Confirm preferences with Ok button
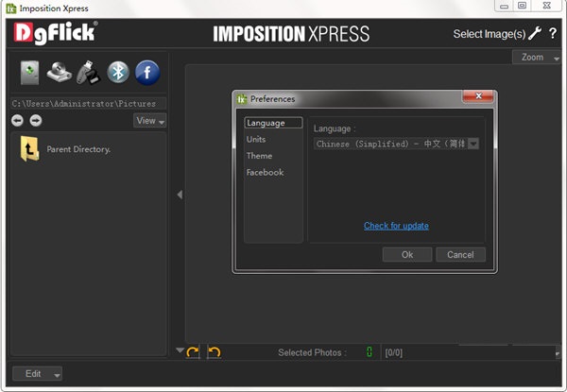This screenshot has width=567, height=392. (407, 255)
